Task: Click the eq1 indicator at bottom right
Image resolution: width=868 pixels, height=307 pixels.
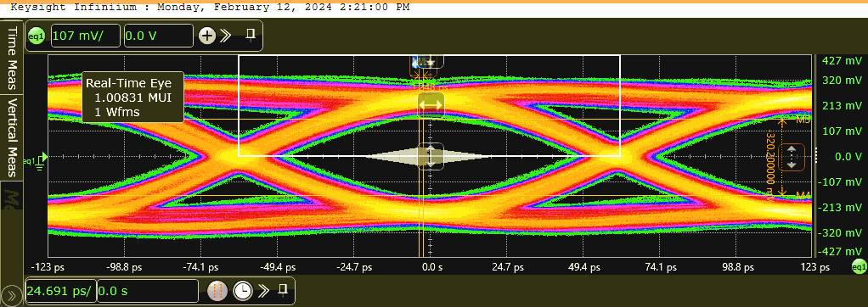Action: coord(859,266)
